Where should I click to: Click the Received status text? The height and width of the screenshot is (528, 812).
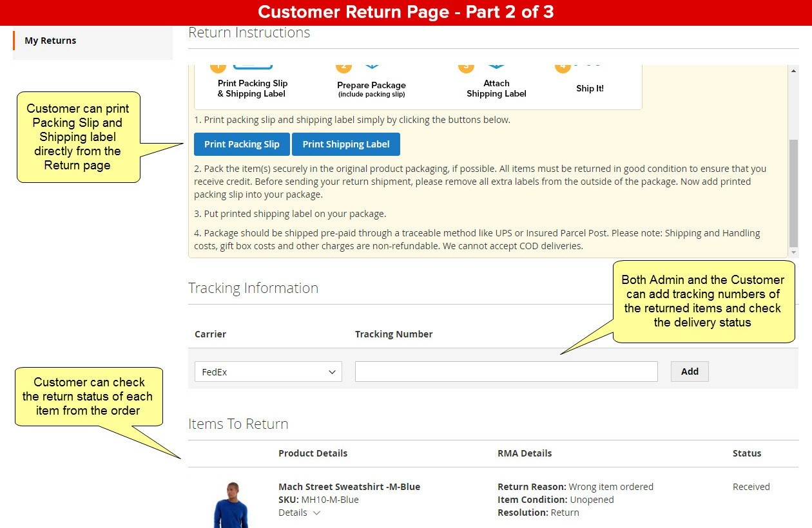[751, 487]
